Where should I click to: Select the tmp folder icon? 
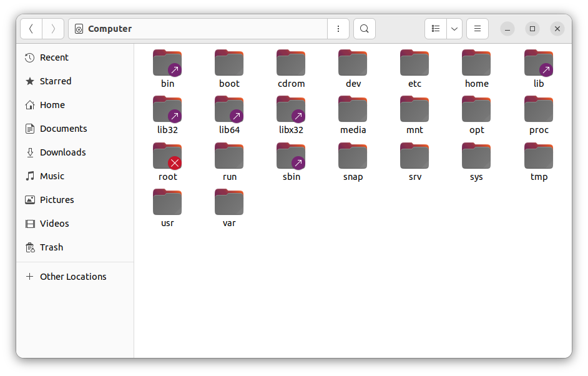(x=539, y=156)
